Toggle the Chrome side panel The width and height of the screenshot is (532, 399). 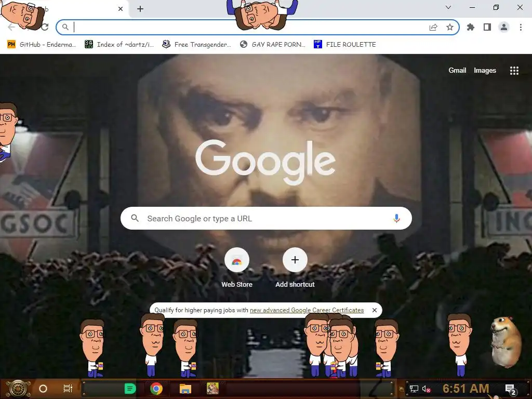(487, 27)
